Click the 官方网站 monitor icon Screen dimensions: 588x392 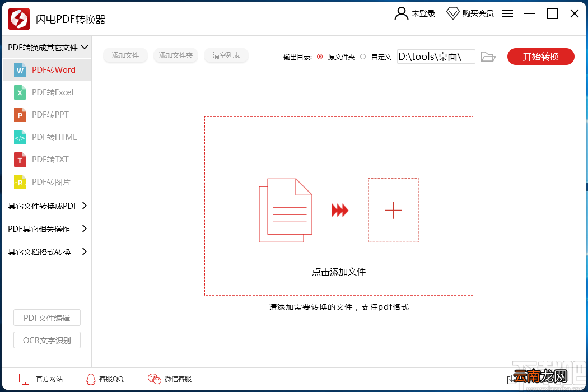click(x=26, y=379)
